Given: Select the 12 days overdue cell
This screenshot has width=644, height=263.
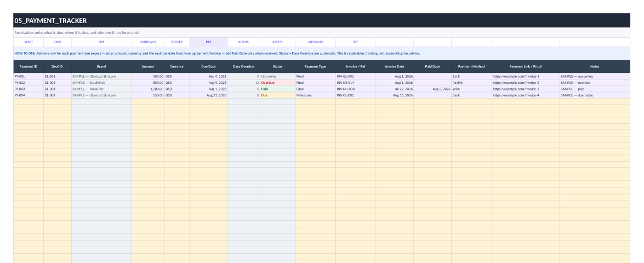Looking at the screenshot, I should (x=243, y=83).
